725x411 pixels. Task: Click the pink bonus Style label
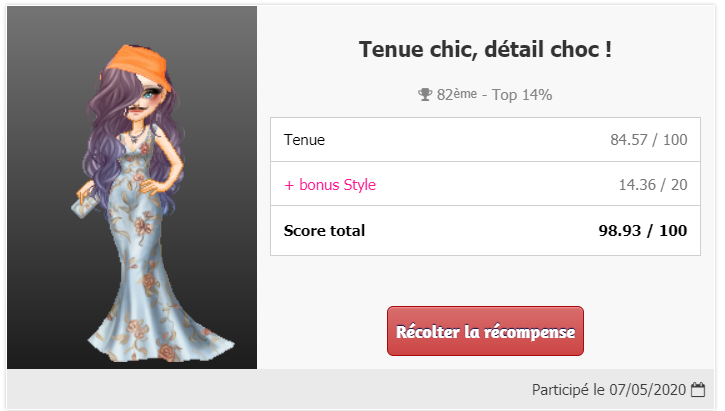click(x=330, y=184)
